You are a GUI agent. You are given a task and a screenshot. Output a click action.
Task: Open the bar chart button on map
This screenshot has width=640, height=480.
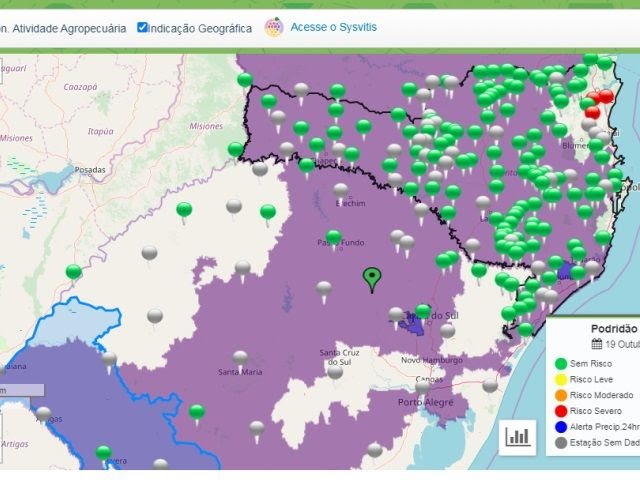click(x=518, y=435)
